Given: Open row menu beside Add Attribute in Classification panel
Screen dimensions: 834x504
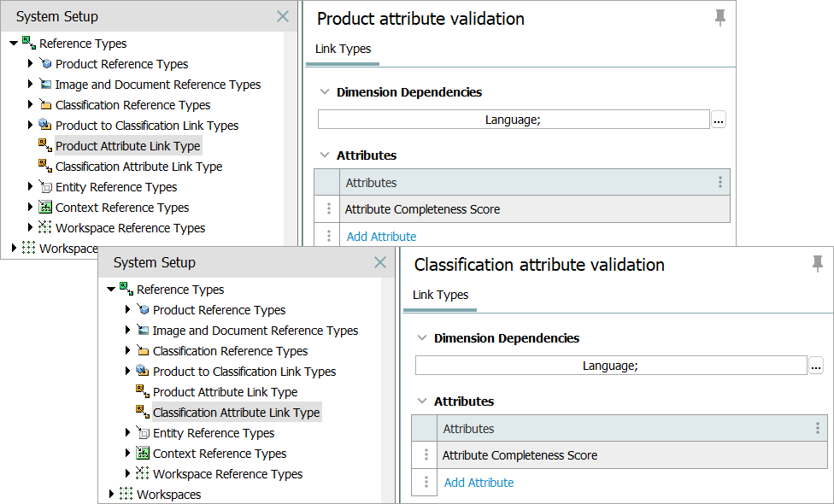Looking at the screenshot, I should pos(426,482).
